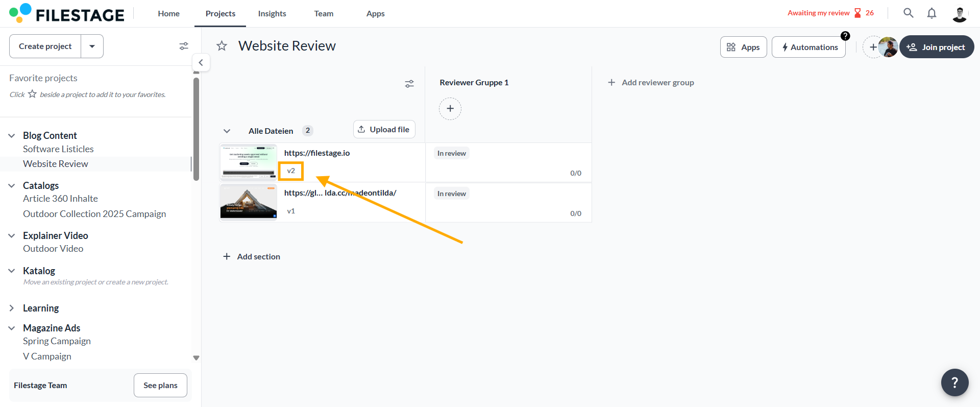
Task: Open the user profile avatar menu
Action: 959,14
